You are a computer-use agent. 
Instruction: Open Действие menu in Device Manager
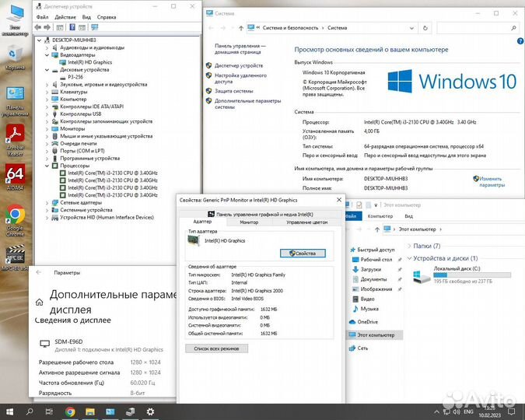tap(65, 17)
